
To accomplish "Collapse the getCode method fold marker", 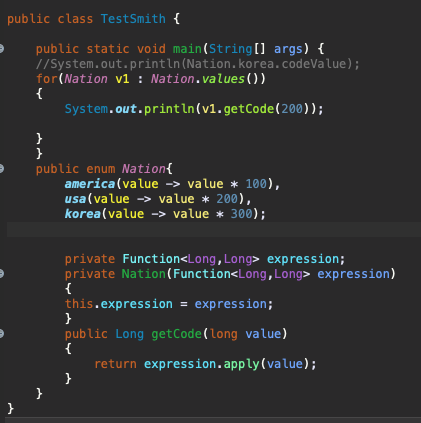I will pos(1,334).
